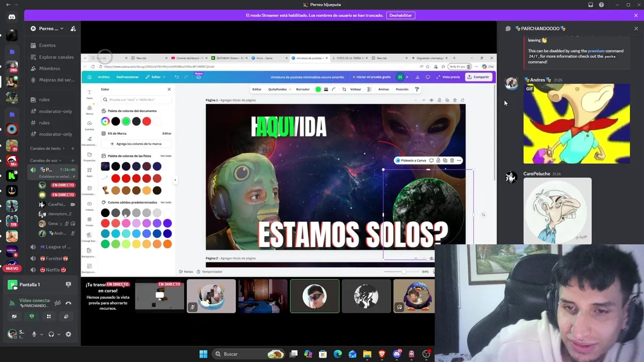Viewport: 644px width, 362px height.
Task: Click Compartir button in Canva
Action: [x=478, y=77]
